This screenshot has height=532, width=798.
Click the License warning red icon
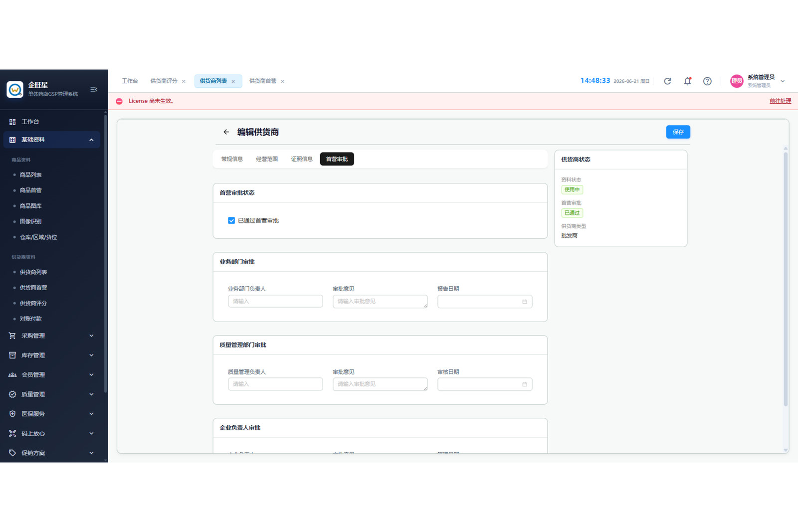click(119, 101)
